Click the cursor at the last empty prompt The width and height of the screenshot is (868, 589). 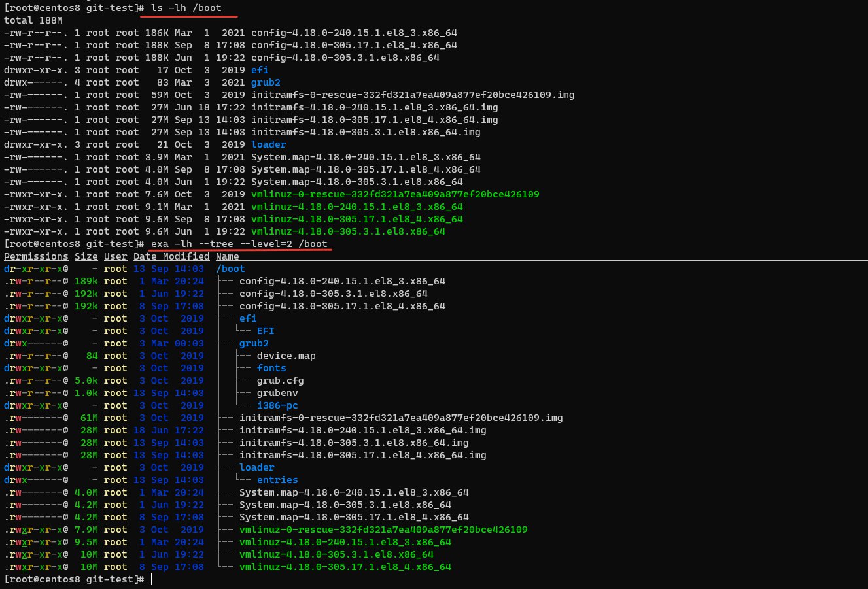[151, 579]
